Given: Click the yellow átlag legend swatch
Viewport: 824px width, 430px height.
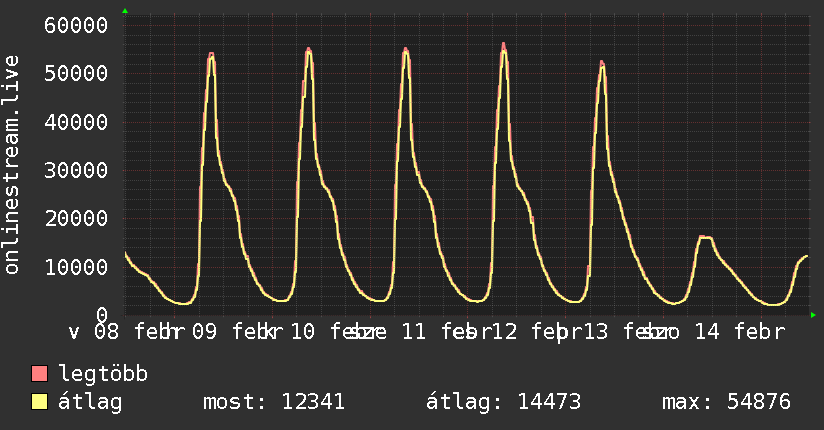Looking at the screenshot, I should click(x=40, y=403).
